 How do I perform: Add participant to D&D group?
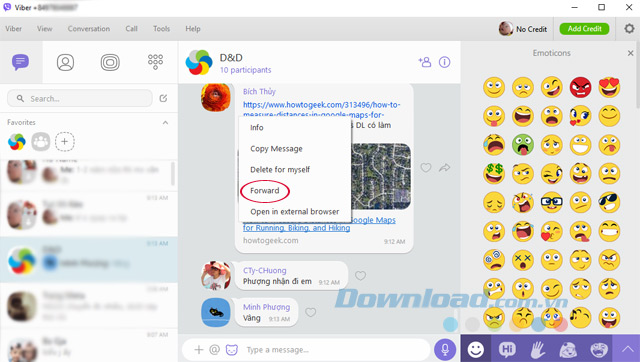tap(424, 62)
